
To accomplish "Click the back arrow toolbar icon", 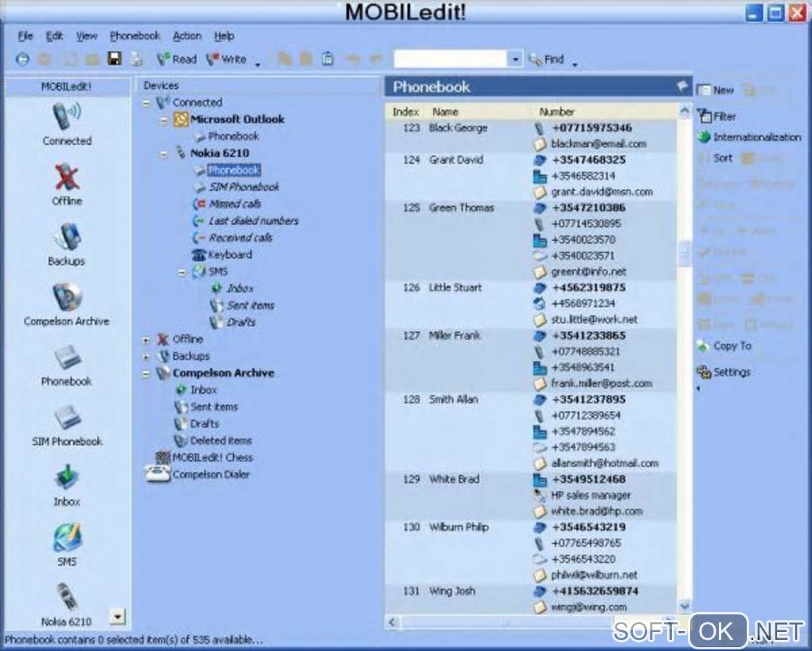I will coord(22,59).
